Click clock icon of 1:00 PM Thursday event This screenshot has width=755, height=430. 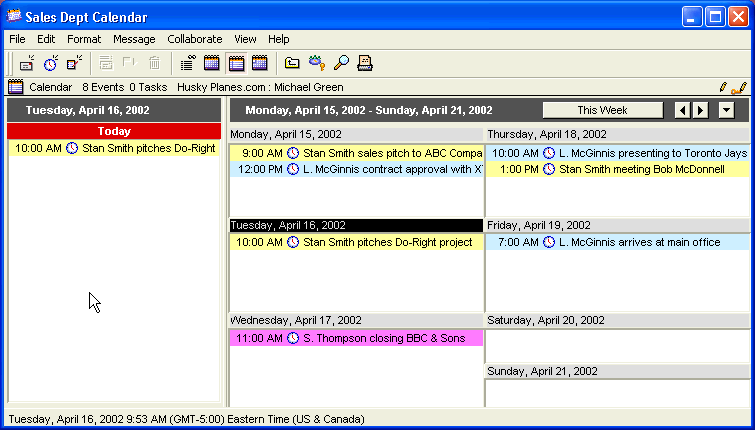549,169
